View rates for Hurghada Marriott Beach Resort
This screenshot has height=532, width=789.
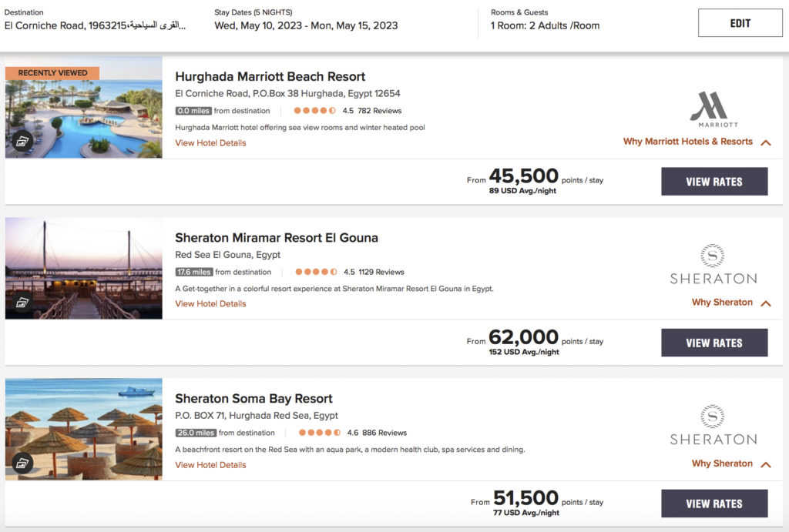714,182
